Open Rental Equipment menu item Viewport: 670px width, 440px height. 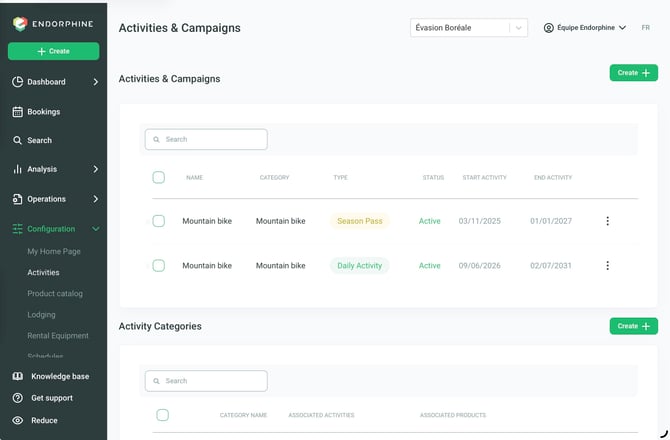pyautogui.click(x=58, y=336)
